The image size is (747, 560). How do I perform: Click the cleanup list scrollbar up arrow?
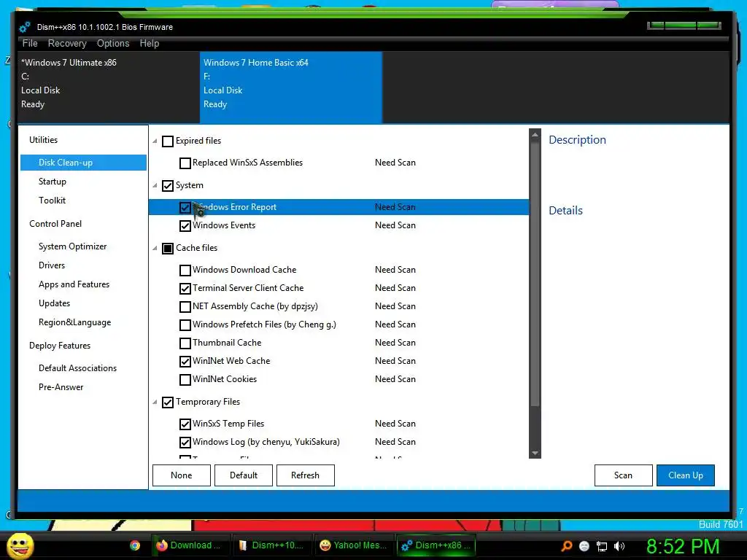coord(535,135)
